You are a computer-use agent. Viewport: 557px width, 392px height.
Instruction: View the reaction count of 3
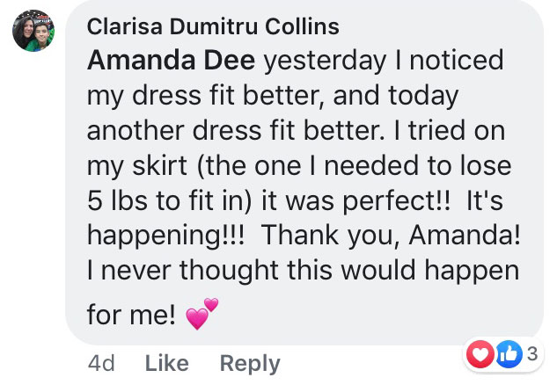point(530,355)
